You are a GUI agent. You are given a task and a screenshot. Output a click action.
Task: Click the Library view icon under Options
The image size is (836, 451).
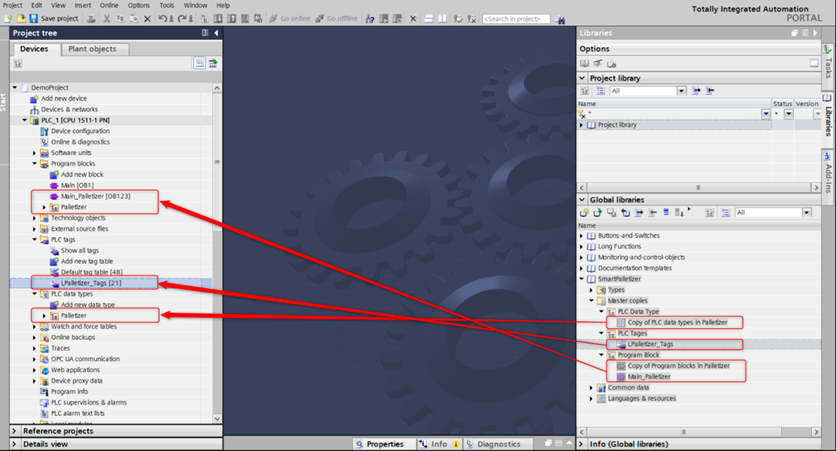tap(584, 63)
